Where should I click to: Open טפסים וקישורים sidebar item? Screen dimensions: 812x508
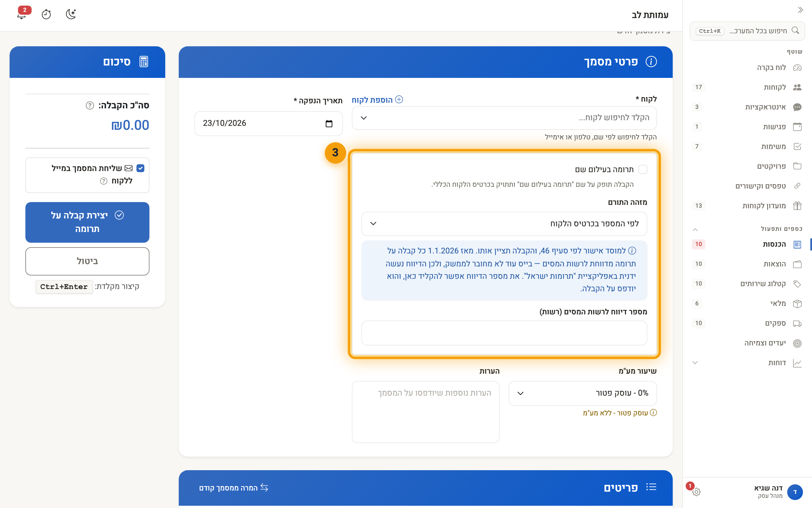pos(747,186)
